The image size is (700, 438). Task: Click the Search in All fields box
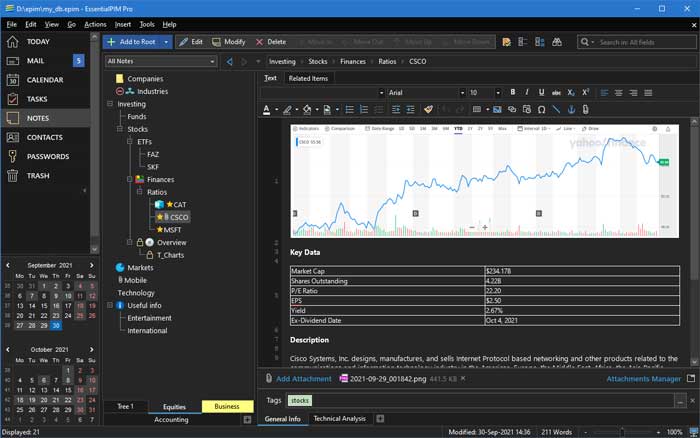click(636, 42)
